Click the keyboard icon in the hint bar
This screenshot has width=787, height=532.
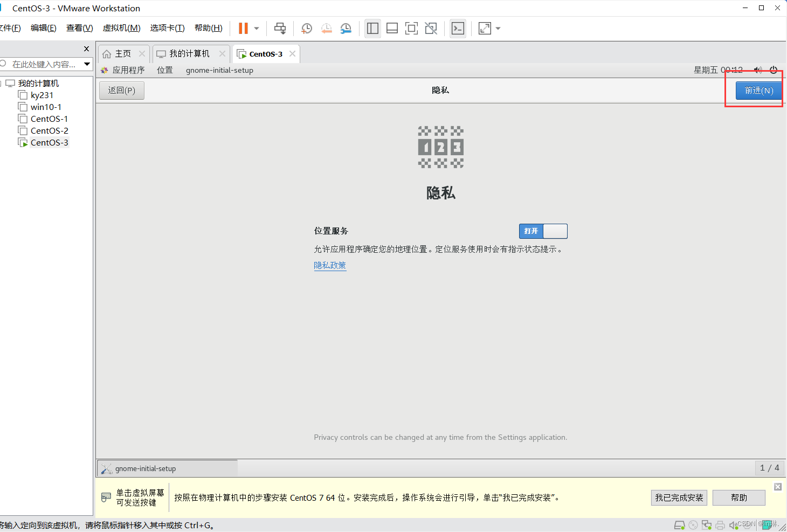click(106, 498)
